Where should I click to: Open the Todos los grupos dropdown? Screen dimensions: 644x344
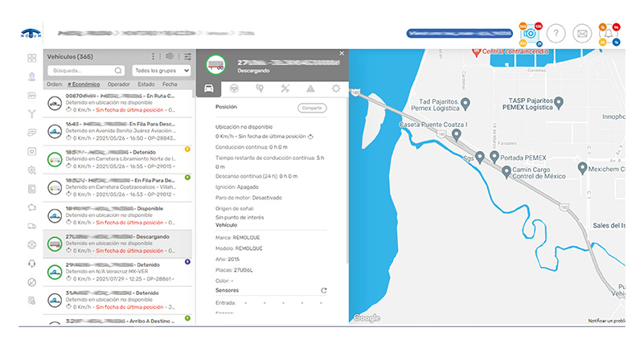(161, 71)
